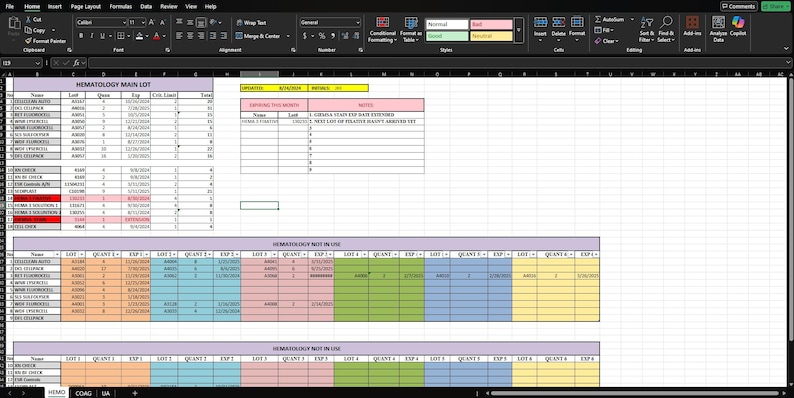Toggle Underline formatting
The width and height of the screenshot is (794, 398).
pyautogui.click(x=103, y=36)
